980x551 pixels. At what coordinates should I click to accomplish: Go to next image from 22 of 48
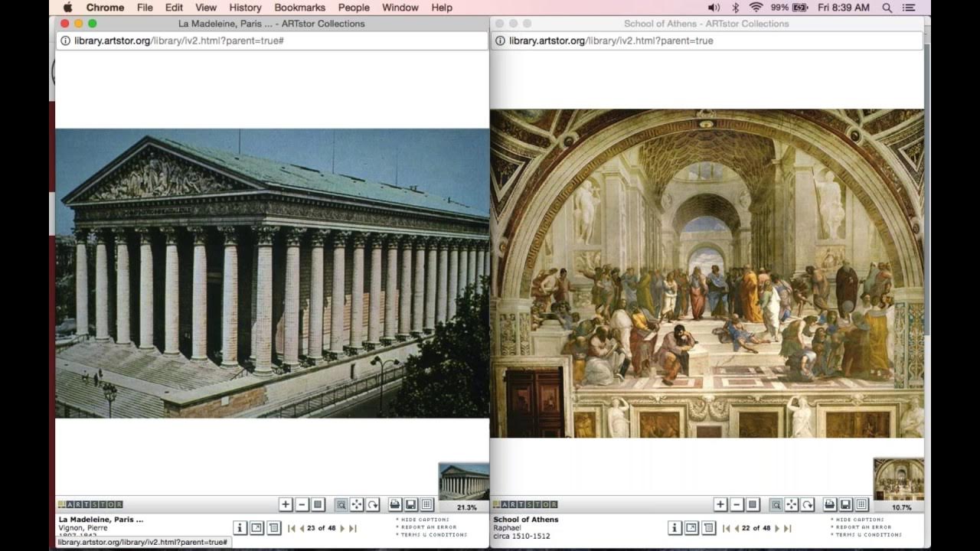click(x=777, y=528)
